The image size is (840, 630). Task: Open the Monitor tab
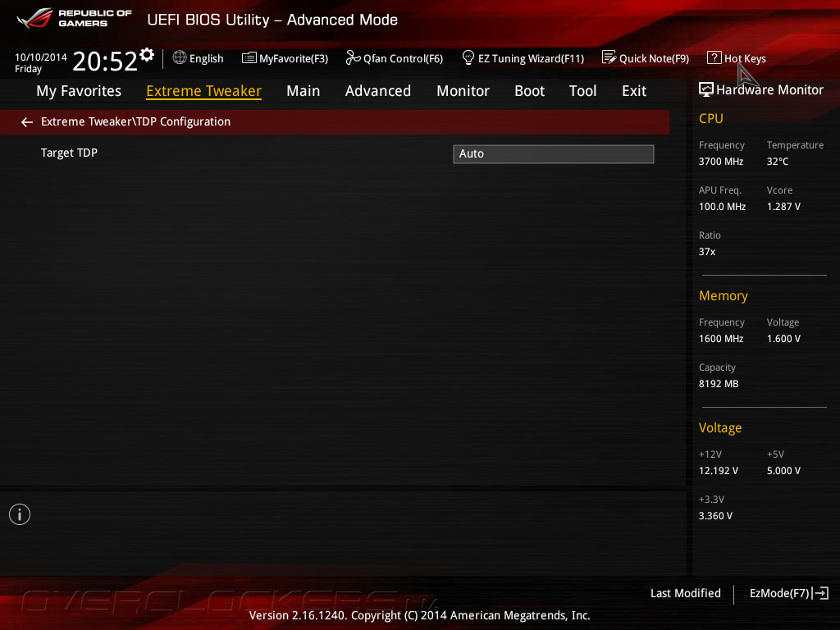coord(463,91)
